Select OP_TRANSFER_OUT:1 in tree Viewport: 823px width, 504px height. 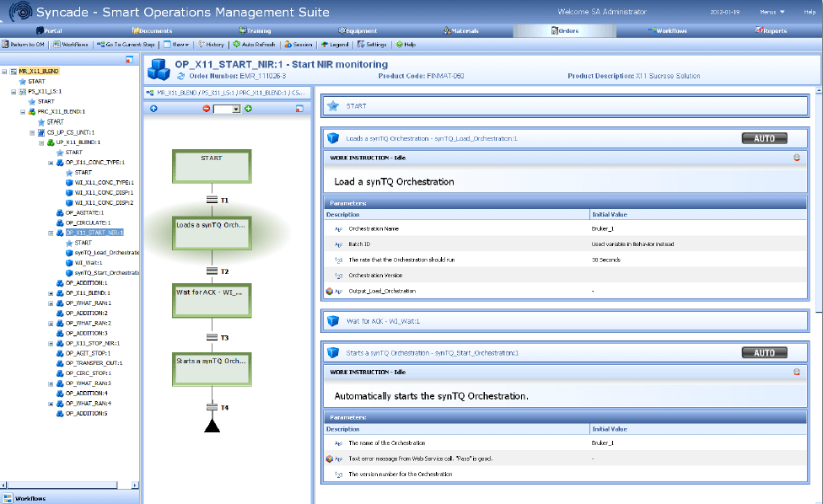tap(94, 363)
